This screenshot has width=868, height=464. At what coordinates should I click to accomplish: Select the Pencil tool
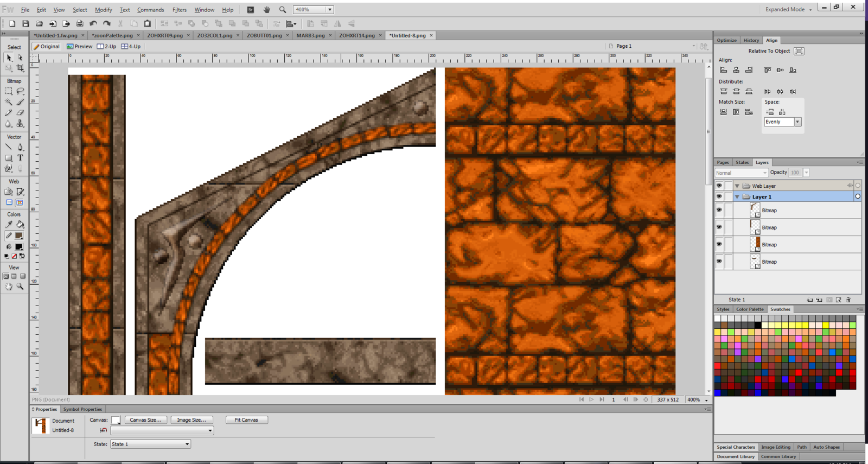[9, 113]
